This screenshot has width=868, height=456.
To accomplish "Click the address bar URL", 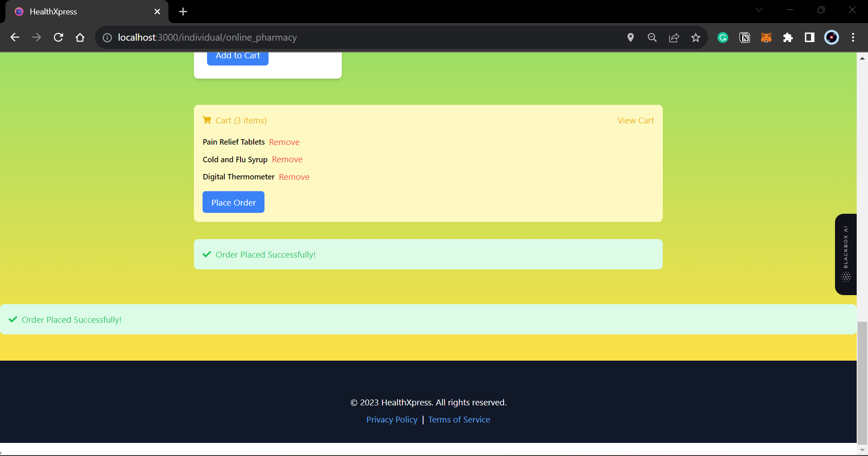I will [207, 38].
